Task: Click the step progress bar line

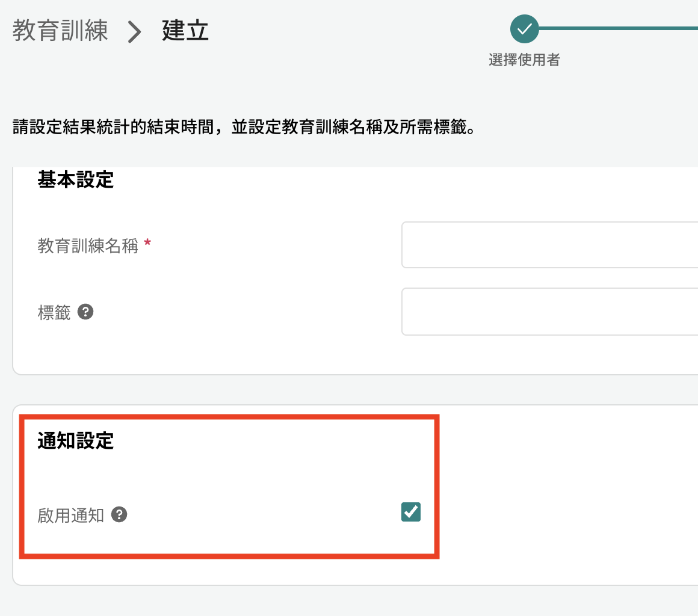Action: click(x=619, y=28)
